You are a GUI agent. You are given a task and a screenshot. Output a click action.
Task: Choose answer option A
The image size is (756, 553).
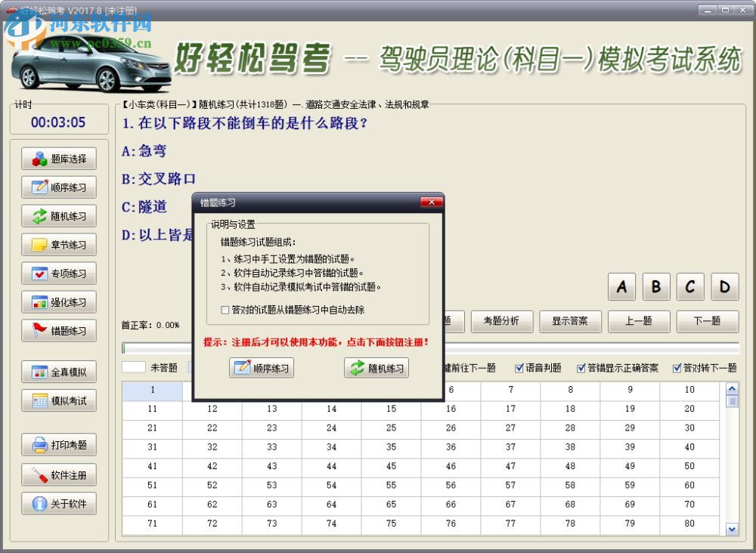tap(621, 287)
